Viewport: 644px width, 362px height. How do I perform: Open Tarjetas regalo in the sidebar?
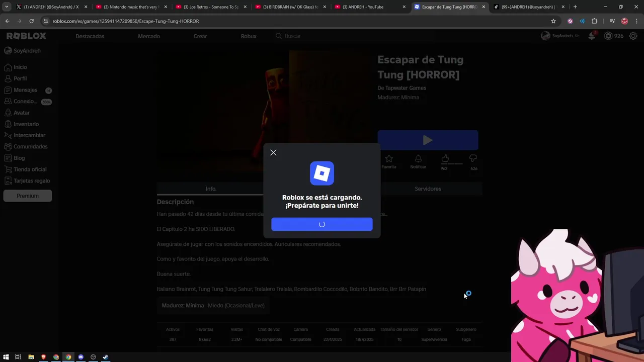click(28, 181)
